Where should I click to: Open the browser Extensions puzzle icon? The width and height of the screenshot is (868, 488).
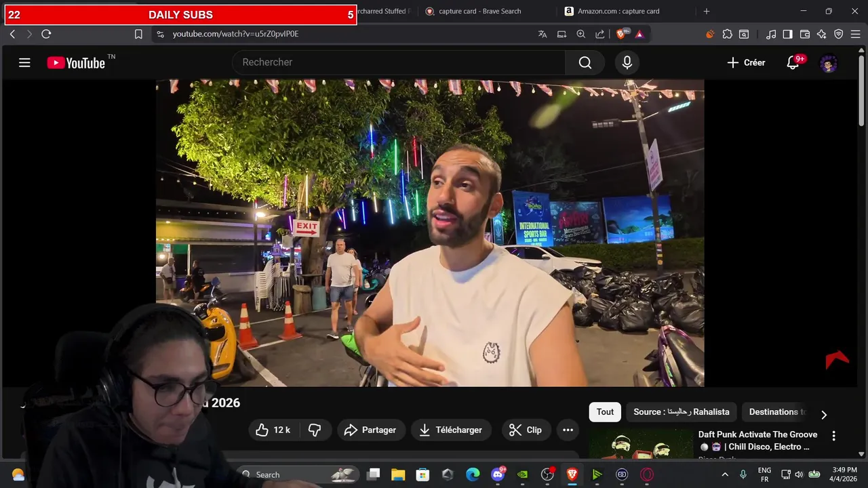[x=728, y=34]
